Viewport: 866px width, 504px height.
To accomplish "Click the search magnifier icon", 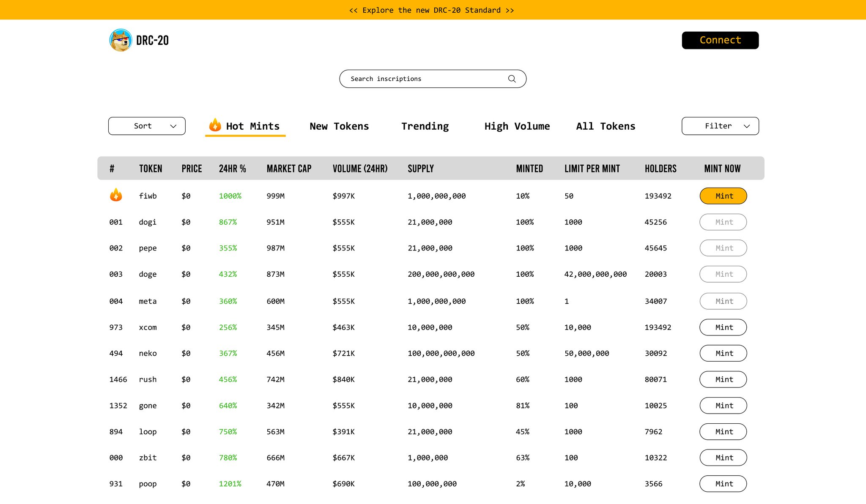I will point(512,79).
